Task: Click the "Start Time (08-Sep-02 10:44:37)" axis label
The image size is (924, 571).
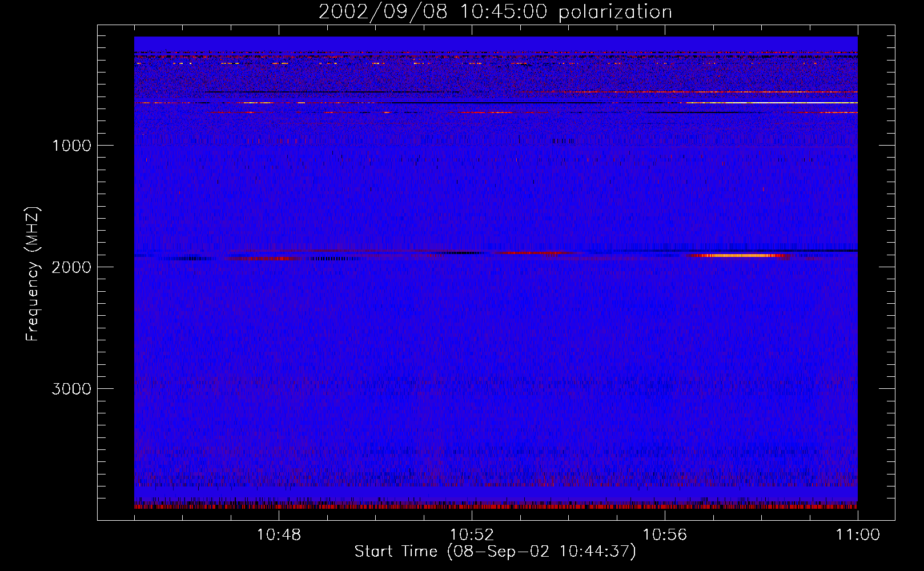Action: [x=495, y=552]
